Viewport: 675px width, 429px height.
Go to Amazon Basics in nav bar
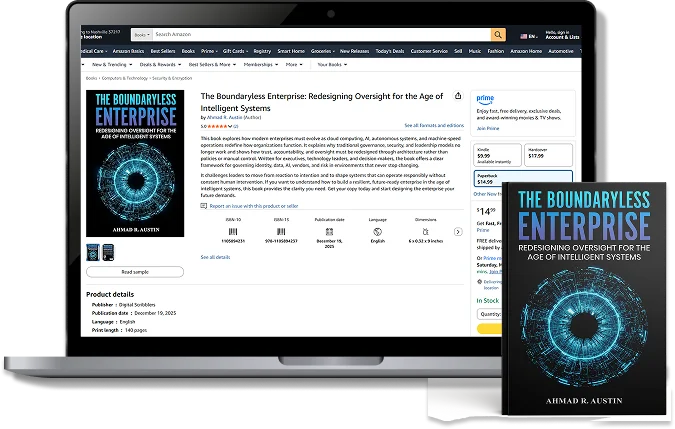point(128,51)
